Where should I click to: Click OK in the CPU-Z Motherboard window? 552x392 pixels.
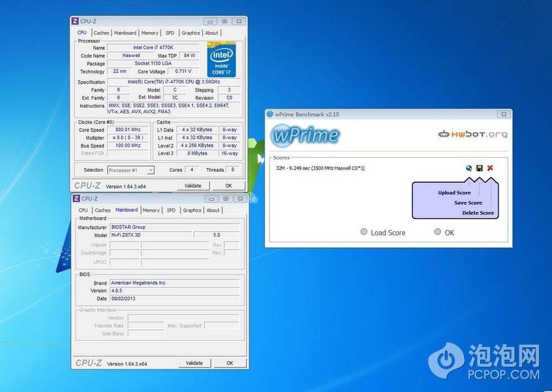tap(230, 363)
